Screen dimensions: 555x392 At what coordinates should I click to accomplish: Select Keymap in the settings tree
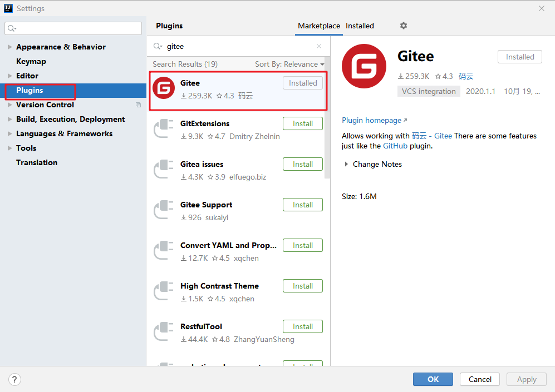pos(31,62)
